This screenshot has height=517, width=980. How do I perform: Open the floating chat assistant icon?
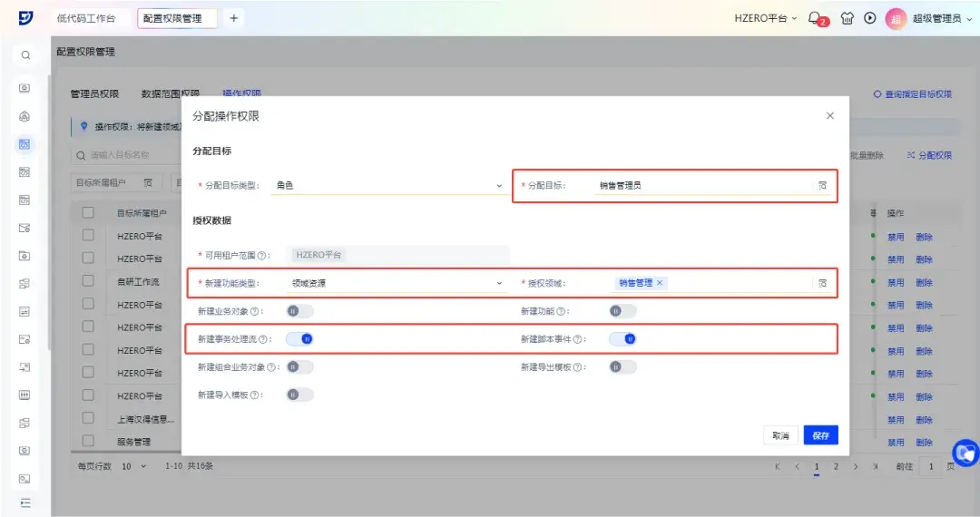[x=966, y=452]
